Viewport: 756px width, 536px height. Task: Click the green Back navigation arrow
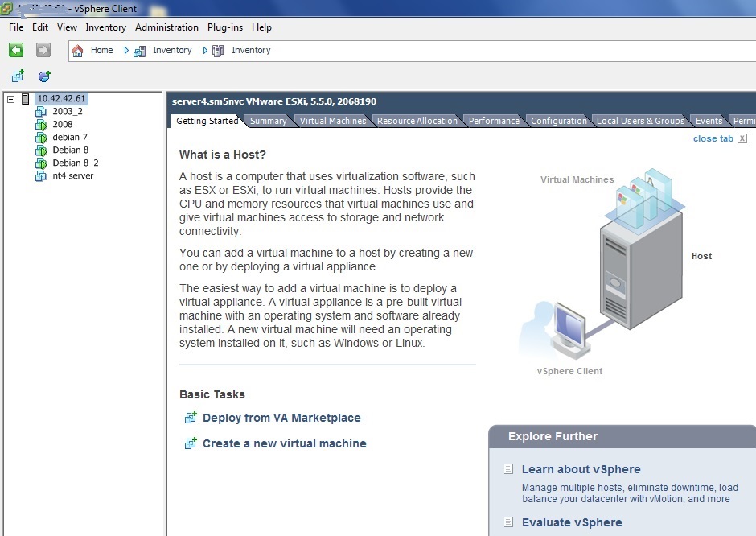[16, 50]
